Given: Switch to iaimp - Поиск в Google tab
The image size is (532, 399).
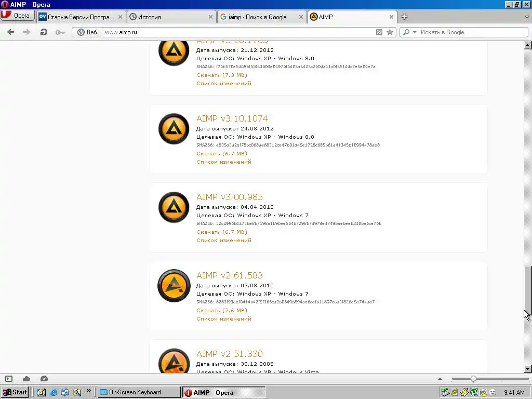Looking at the screenshot, I should pos(257,17).
